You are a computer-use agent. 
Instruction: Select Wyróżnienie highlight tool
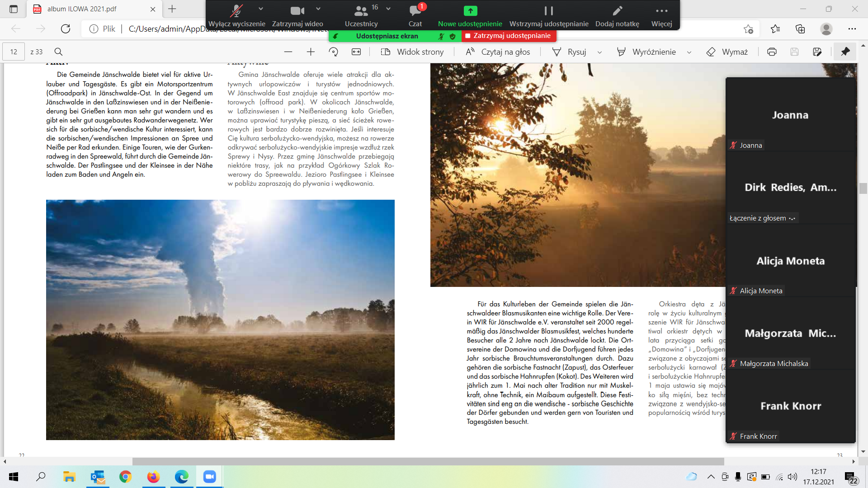[x=646, y=52]
